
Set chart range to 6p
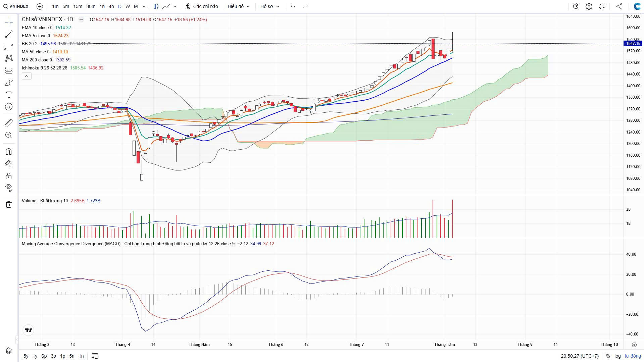(44, 356)
